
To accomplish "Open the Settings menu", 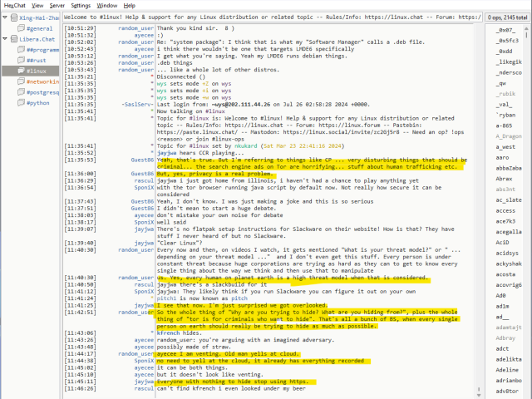I will 81,5.
